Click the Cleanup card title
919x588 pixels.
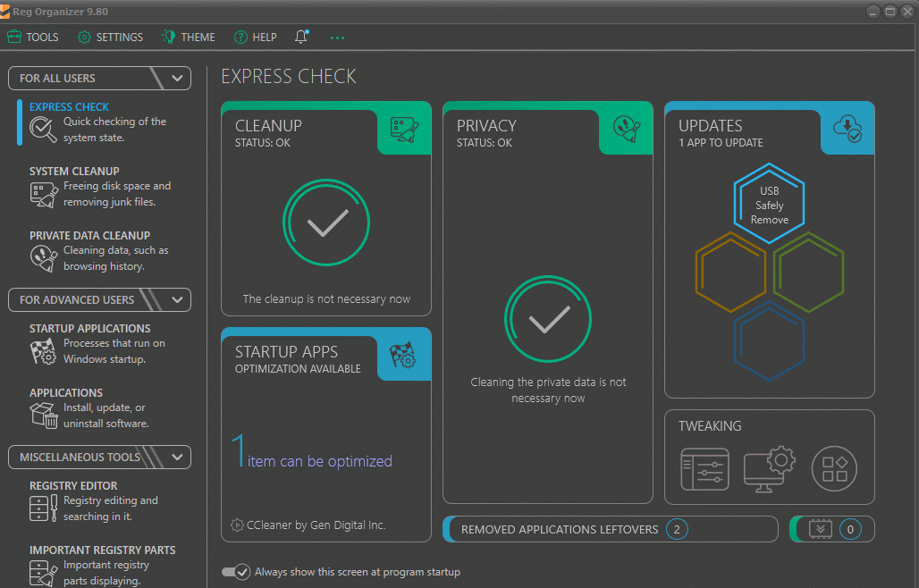[x=268, y=126]
